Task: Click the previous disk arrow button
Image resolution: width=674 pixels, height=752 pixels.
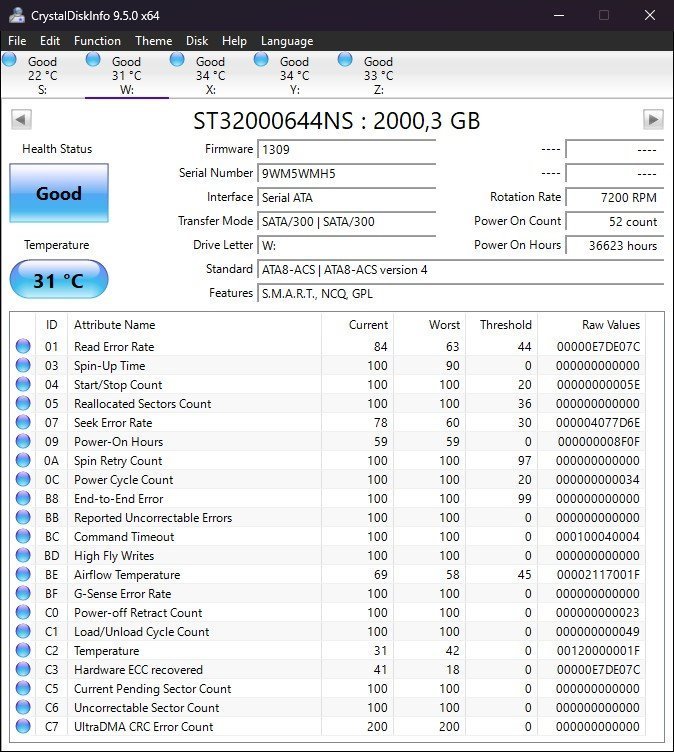Action: pos(20,120)
